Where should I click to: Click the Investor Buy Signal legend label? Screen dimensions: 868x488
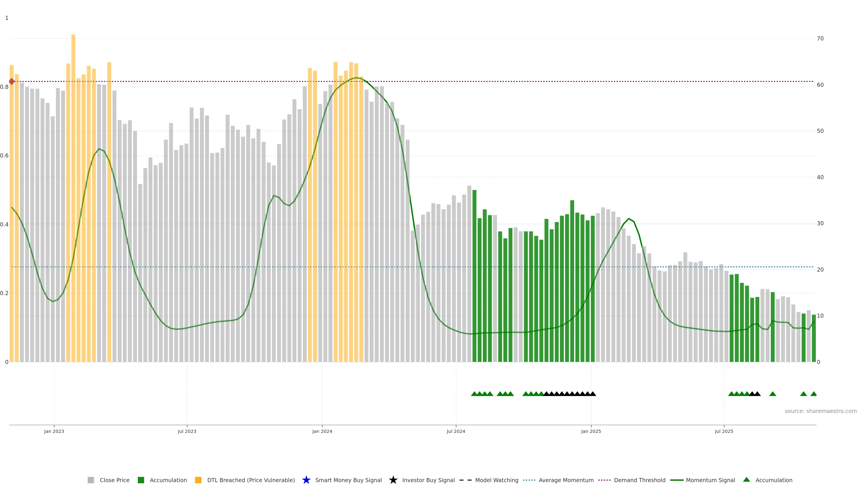point(428,480)
